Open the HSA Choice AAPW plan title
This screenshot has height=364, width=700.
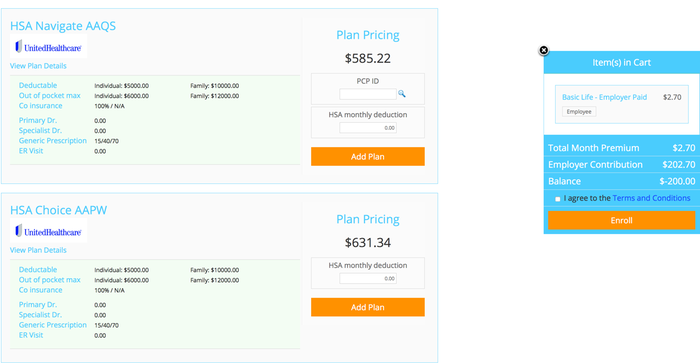(x=58, y=210)
